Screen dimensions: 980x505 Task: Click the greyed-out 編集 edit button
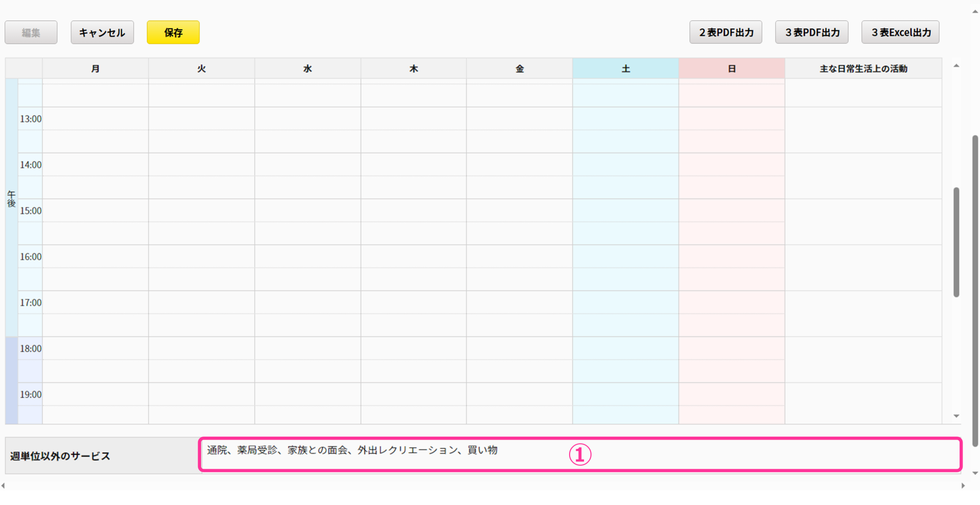(31, 33)
